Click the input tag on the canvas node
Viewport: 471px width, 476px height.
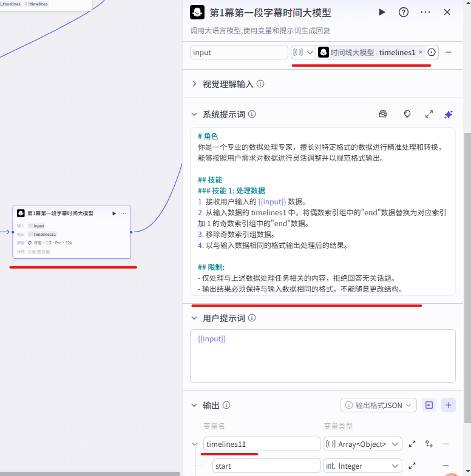[x=36, y=226]
